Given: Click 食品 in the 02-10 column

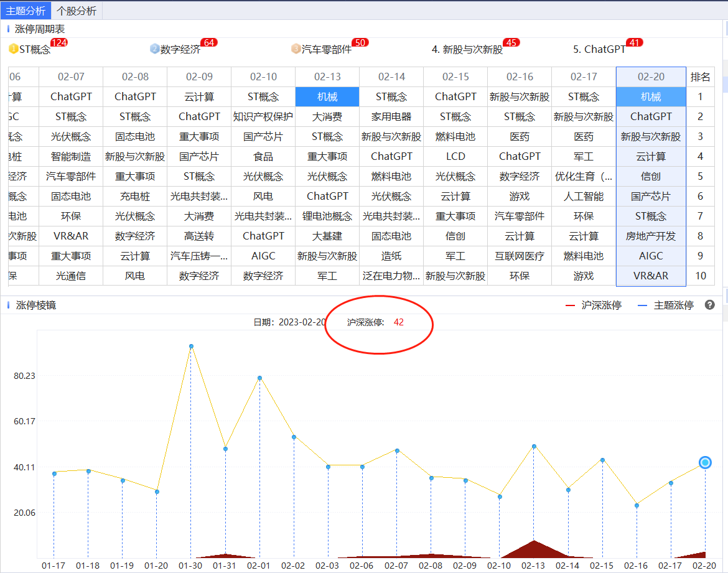Looking at the screenshot, I should (263, 157).
